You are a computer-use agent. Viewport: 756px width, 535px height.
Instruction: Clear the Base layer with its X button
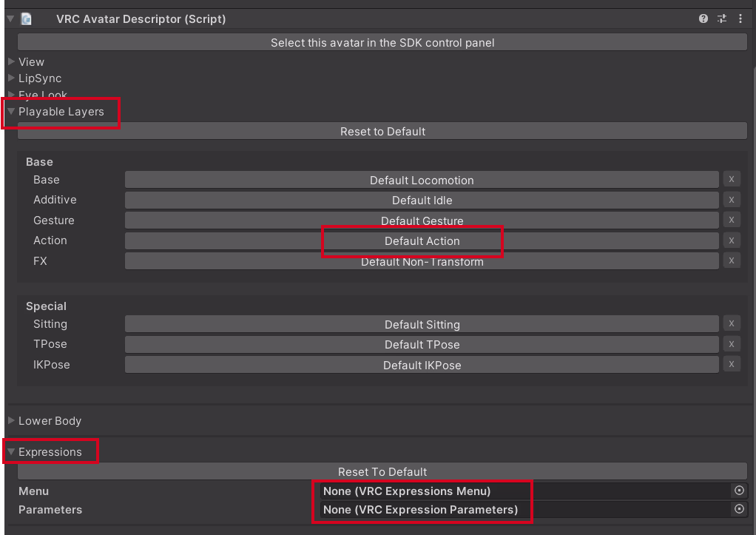[732, 180]
